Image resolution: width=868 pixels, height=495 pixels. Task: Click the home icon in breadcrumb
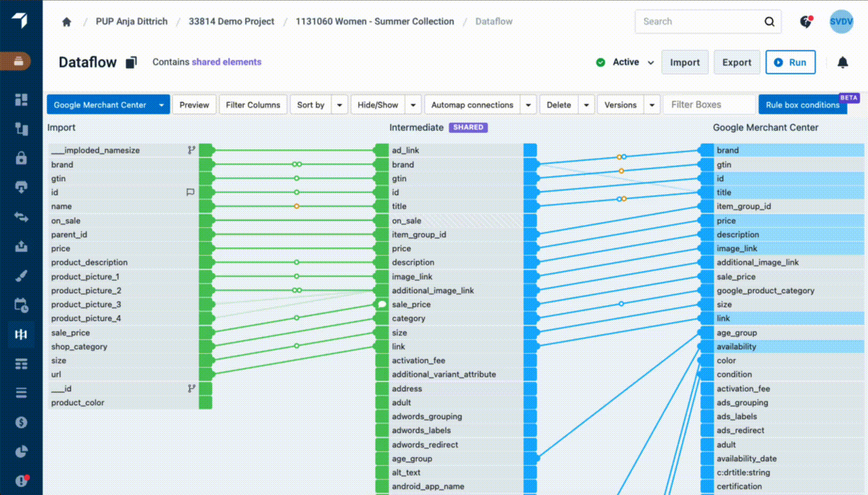67,22
